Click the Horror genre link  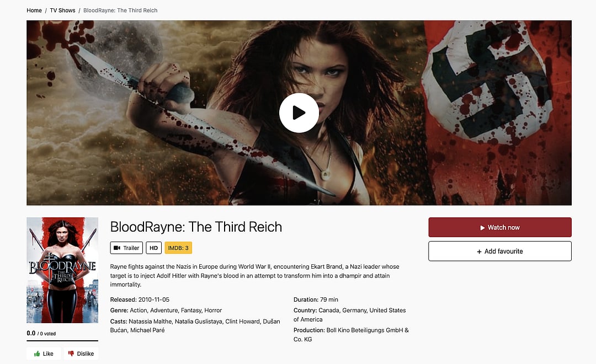tap(213, 311)
